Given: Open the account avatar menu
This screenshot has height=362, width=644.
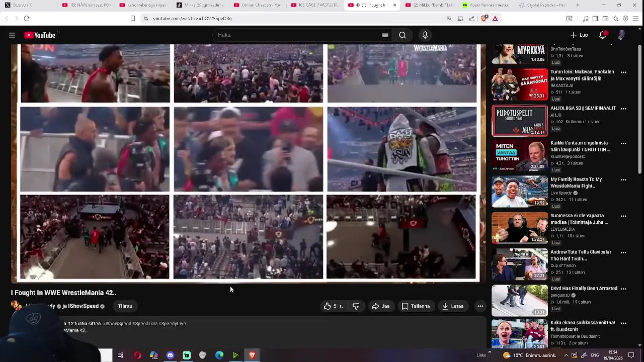Looking at the screenshot, I should tap(621, 35).
